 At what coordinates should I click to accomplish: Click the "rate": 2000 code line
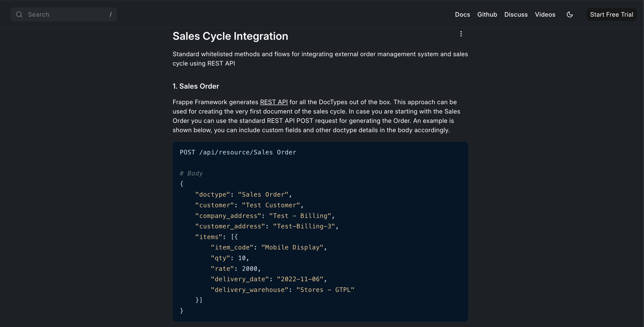(236, 269)
